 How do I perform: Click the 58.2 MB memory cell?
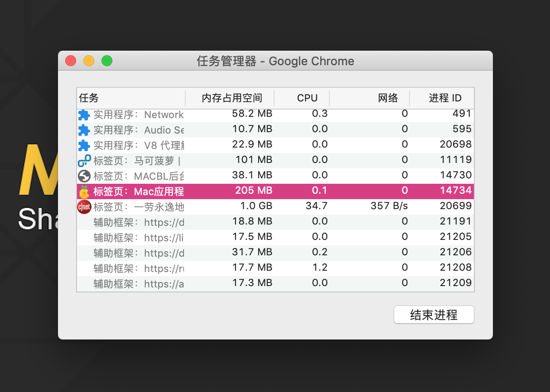pos(252,114)
